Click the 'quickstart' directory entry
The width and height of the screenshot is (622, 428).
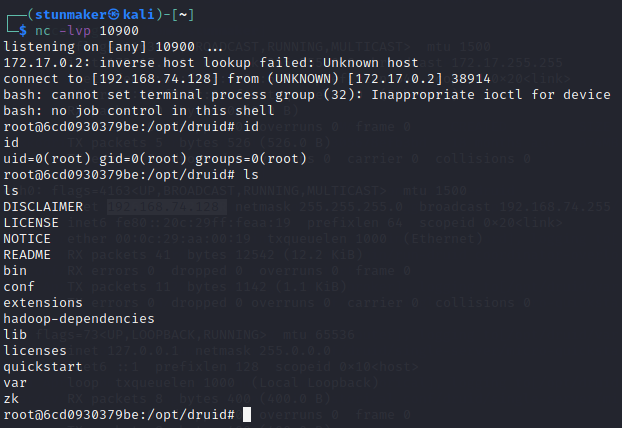coord(43,366)
